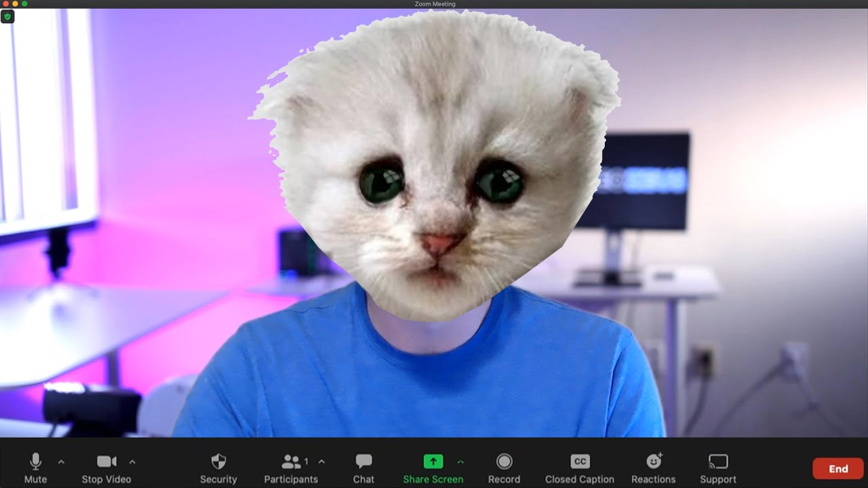Start recording the meeting
The width and height of the screenshot is (868, 488).
504,468
